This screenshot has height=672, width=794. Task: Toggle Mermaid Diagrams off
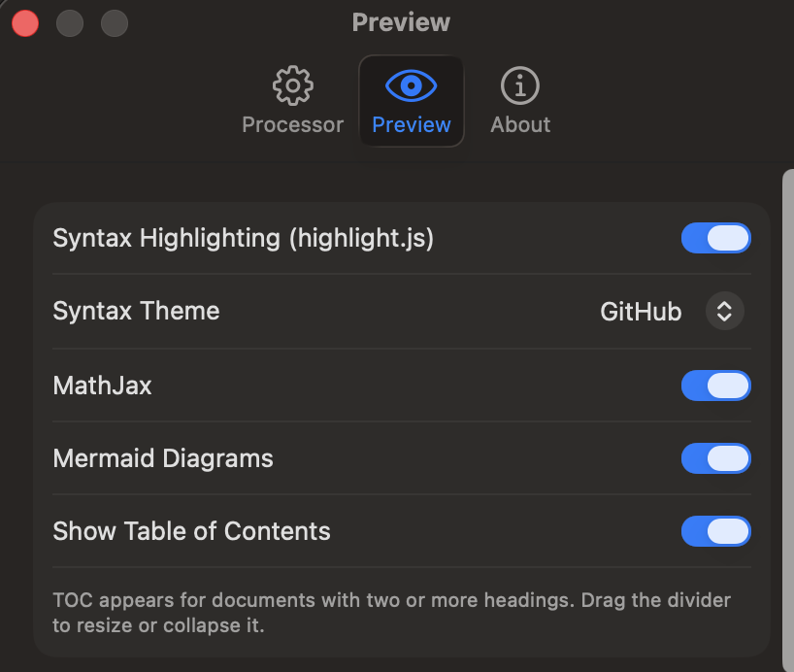point(716,458)
